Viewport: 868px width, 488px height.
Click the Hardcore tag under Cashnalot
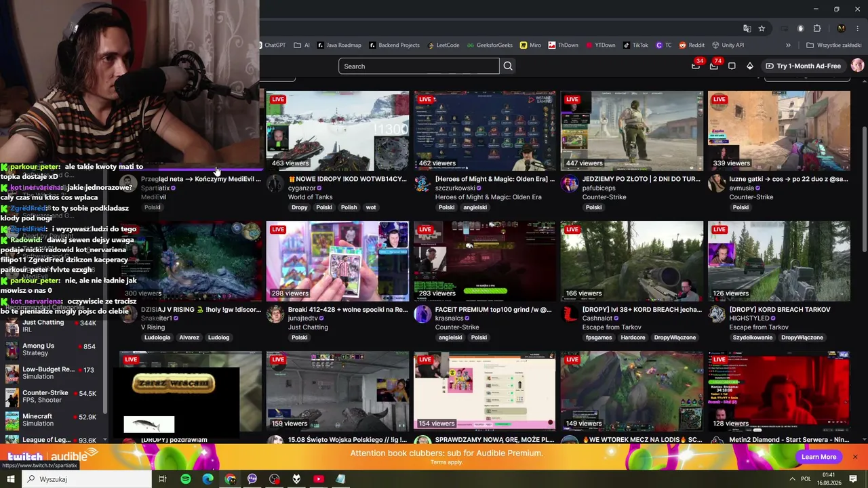(633, 338)
